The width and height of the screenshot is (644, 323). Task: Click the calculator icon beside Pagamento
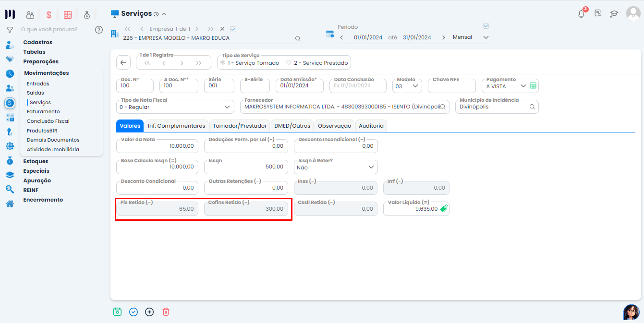click(x=533, y=86)
